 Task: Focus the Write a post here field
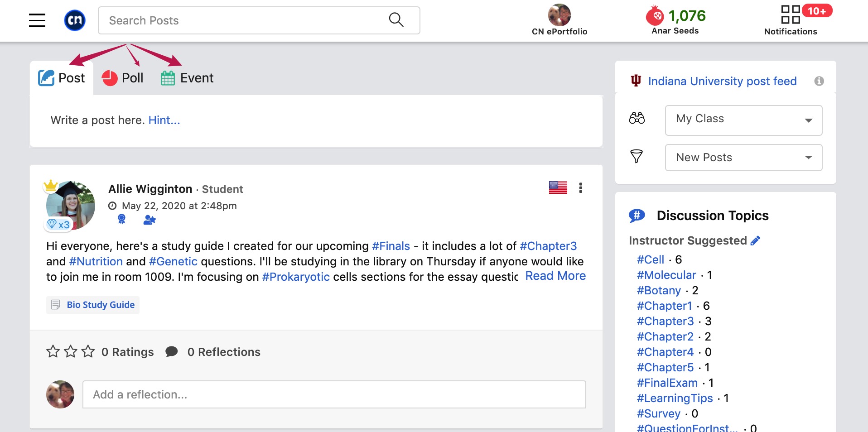316,120
